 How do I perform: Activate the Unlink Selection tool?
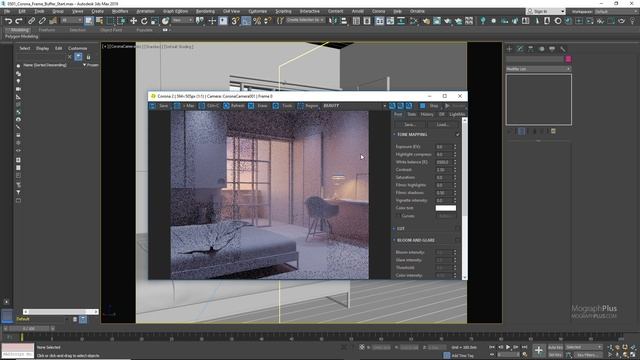tap(42, 21)
